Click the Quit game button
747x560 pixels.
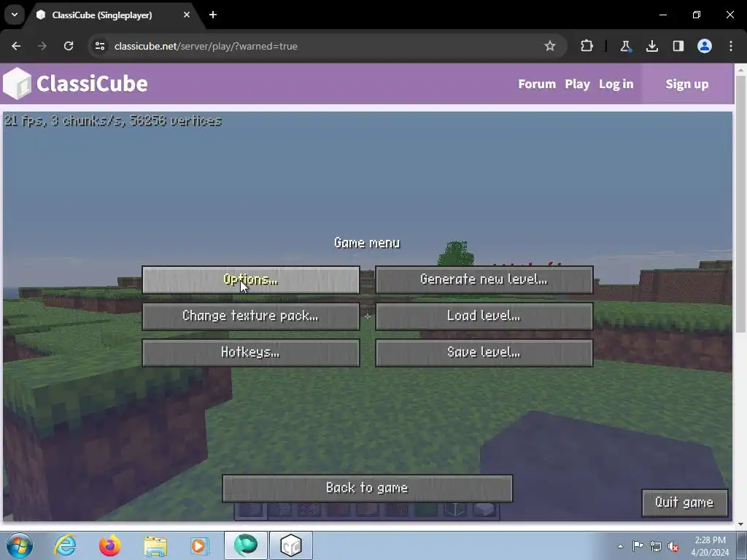click(684, 503)
